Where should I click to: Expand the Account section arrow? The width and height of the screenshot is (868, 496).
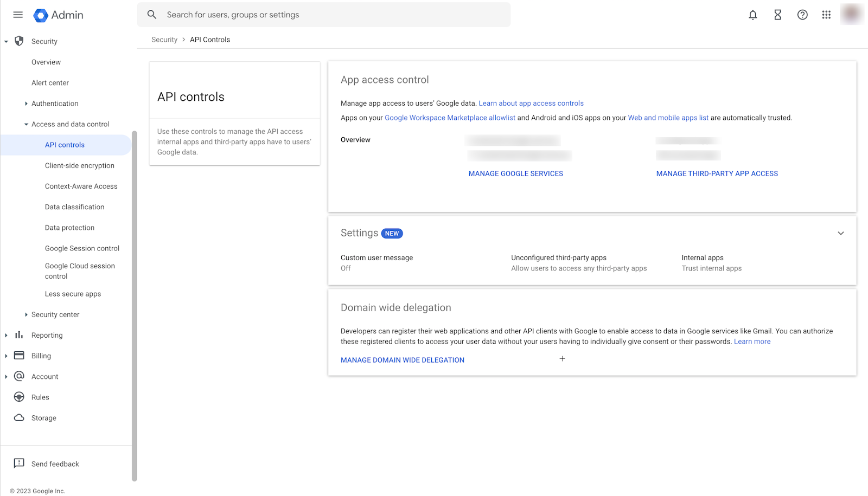pyautogui.click(x=6, y=376)
